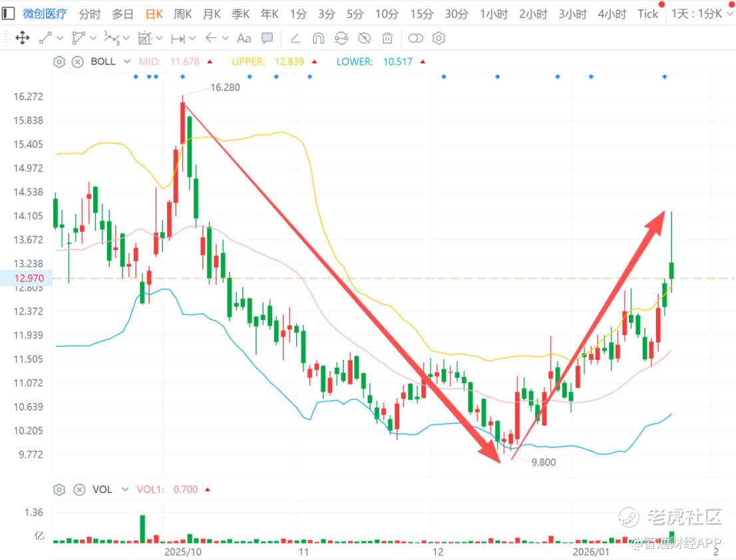Click the sync drawings icon
The width and height of the screenshot is (736, 560).
click(x=341, y=38)
